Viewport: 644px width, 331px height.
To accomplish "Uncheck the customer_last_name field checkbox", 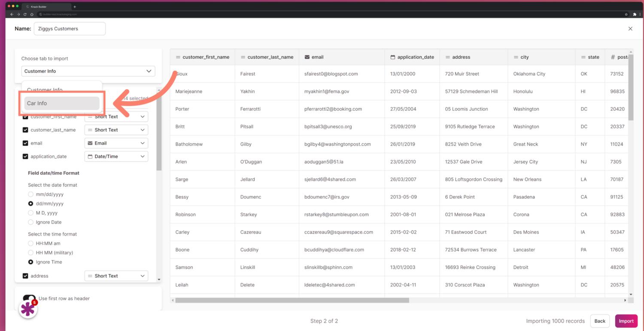I will coord(25,130).
